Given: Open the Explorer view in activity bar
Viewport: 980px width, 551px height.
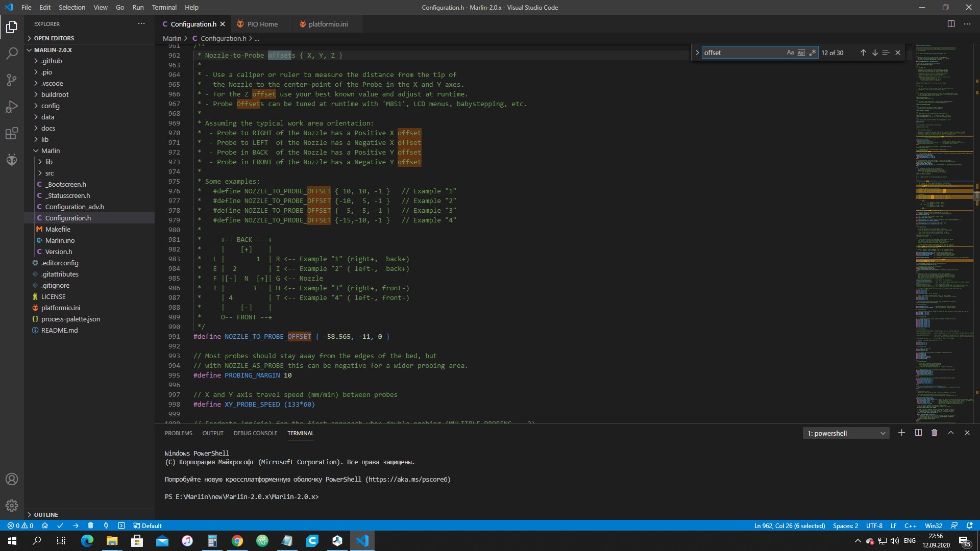Looking at the screenshot, I should [x=12, y=27].
